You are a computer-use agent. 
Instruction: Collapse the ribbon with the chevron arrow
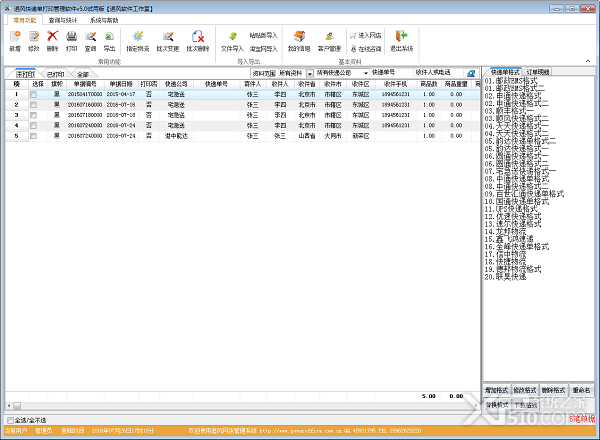(x=588, y=61)
